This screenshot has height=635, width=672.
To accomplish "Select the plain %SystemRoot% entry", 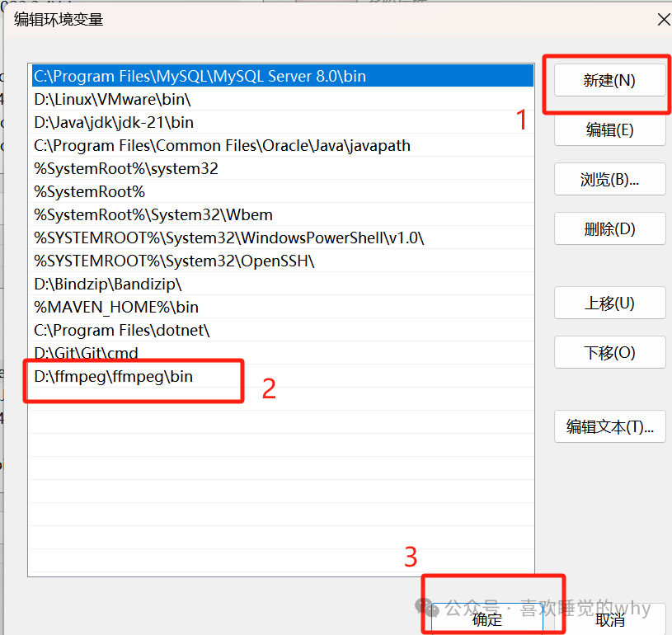I will [283, 191].
